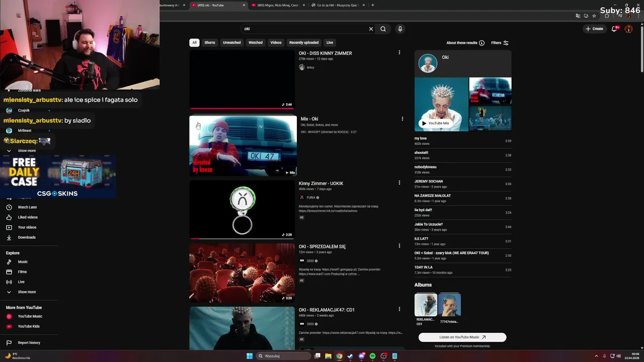Select the Watched filter chip

tap(256, 43)
